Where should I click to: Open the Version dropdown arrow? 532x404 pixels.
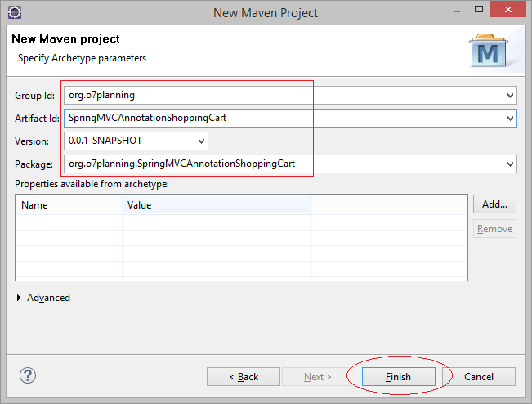pyautogui.click(x=201, y=141)
